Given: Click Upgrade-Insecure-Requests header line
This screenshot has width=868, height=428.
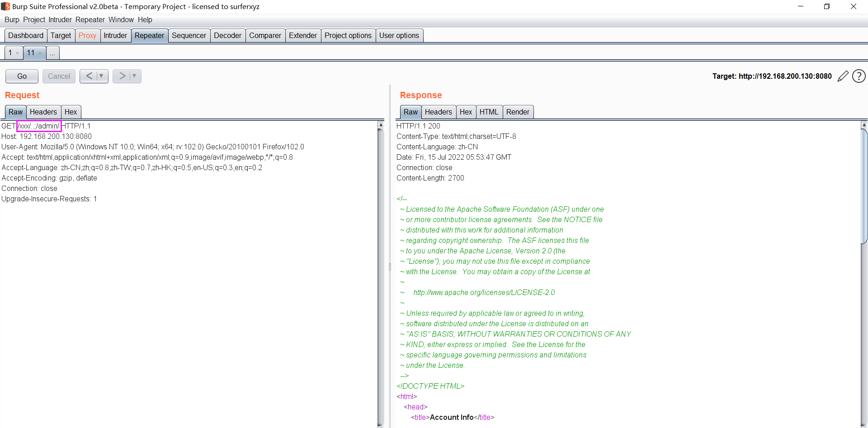Looking at the screenshot, I should click(49, 199).
